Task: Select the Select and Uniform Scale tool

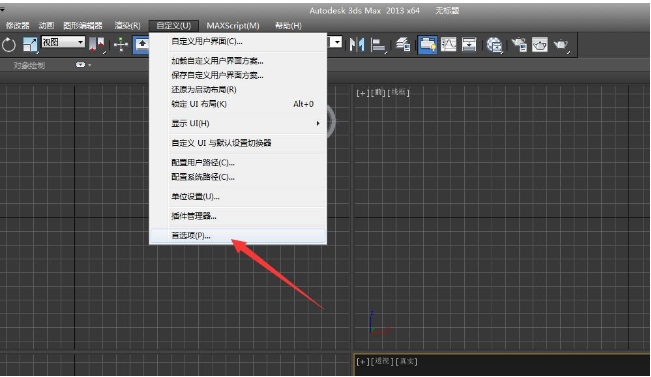Action: [x=30, y=44]
